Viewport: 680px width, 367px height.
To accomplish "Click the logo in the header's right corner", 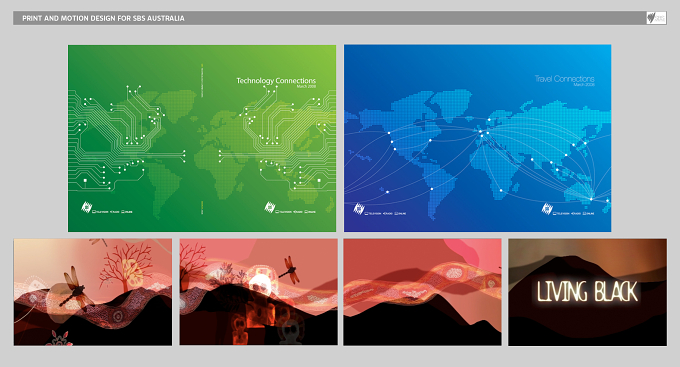I will point(656,18).
